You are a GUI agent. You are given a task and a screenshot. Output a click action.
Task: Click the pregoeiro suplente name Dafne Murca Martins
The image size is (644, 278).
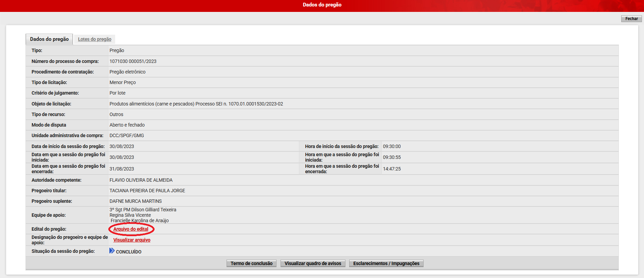[136, 201]
